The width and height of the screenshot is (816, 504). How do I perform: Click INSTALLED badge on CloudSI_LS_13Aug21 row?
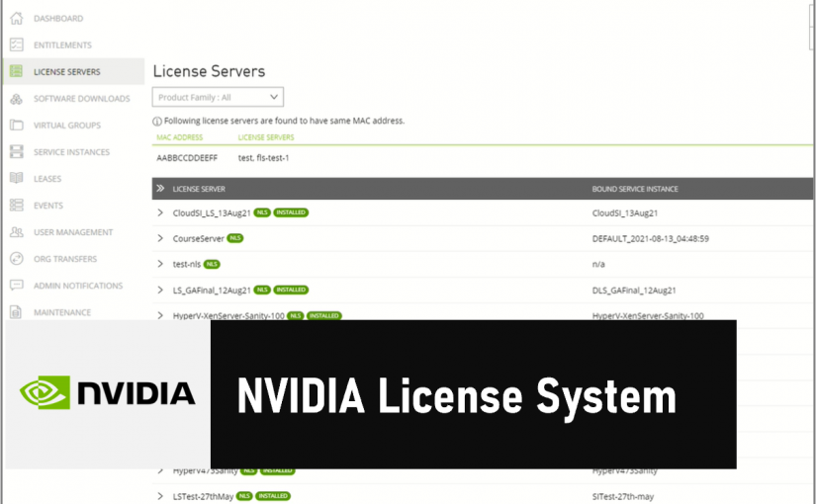tap(291, 212)
